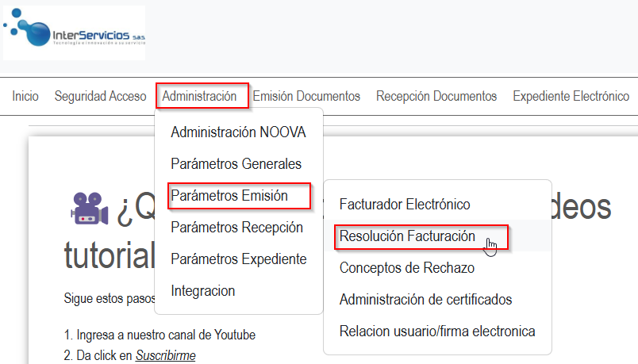638x364 pixels.
Task: Select Relacion usuario/firma electronica
Action: (x=437, y=331)
